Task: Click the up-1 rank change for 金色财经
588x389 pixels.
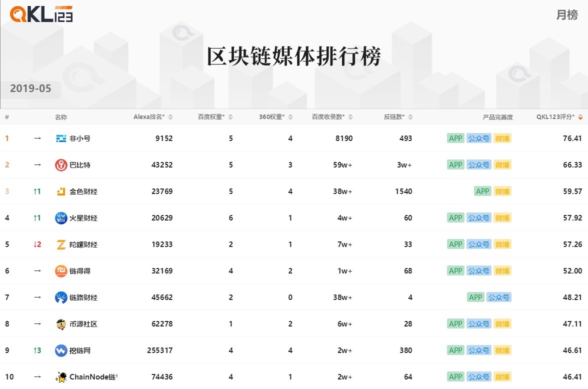Action: click(37, 191)
